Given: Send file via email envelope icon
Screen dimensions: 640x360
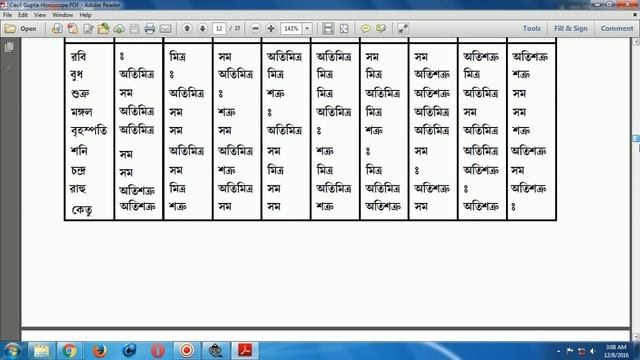Looking at the screenshot, I should pos(165,29).
